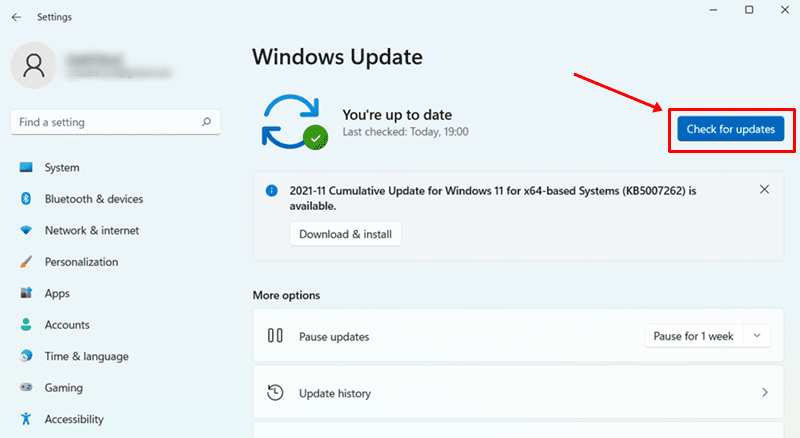Click the Download & install button
800x438 pixels.
click(x=345, y=234)
